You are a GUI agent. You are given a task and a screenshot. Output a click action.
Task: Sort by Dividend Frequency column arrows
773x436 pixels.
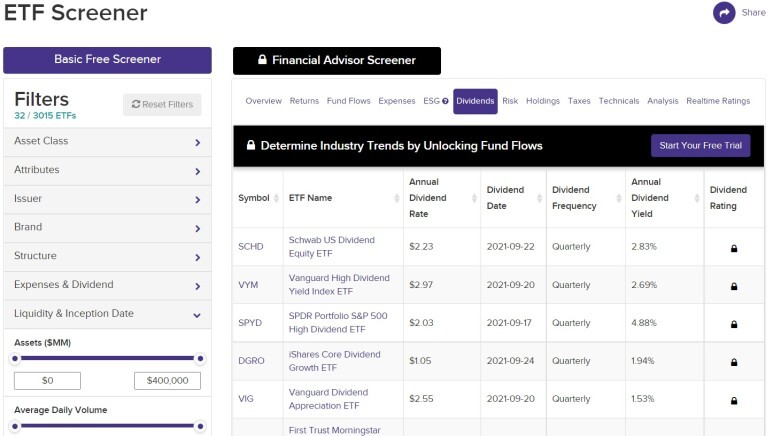pos(619,198)
